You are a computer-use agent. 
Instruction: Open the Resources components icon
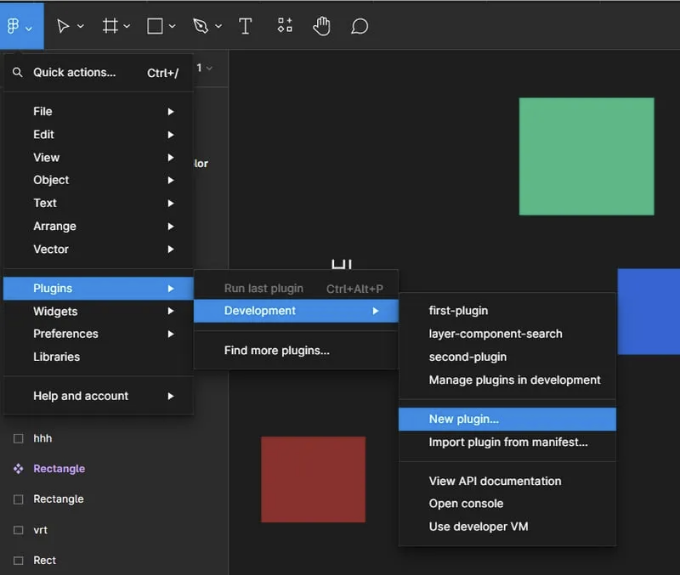285,25
